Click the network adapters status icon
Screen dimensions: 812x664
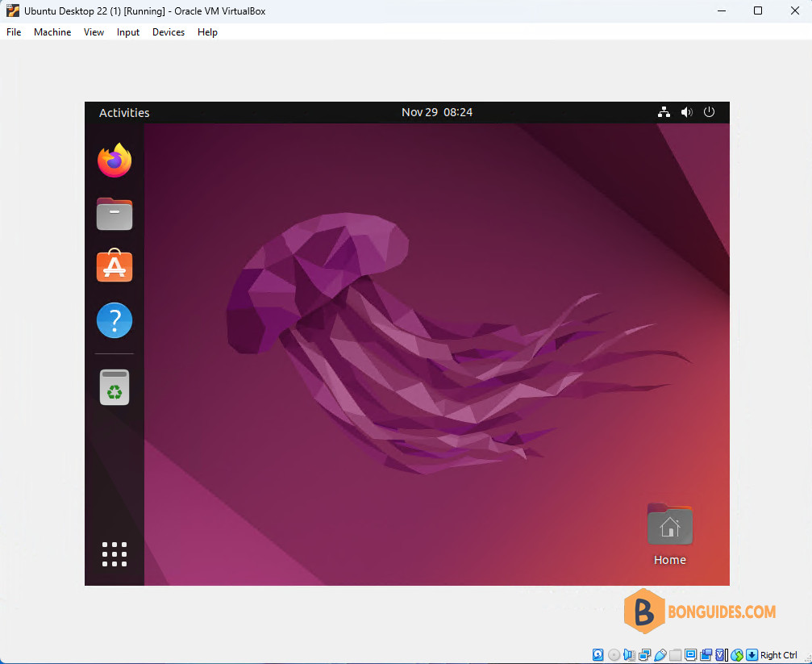645,654
